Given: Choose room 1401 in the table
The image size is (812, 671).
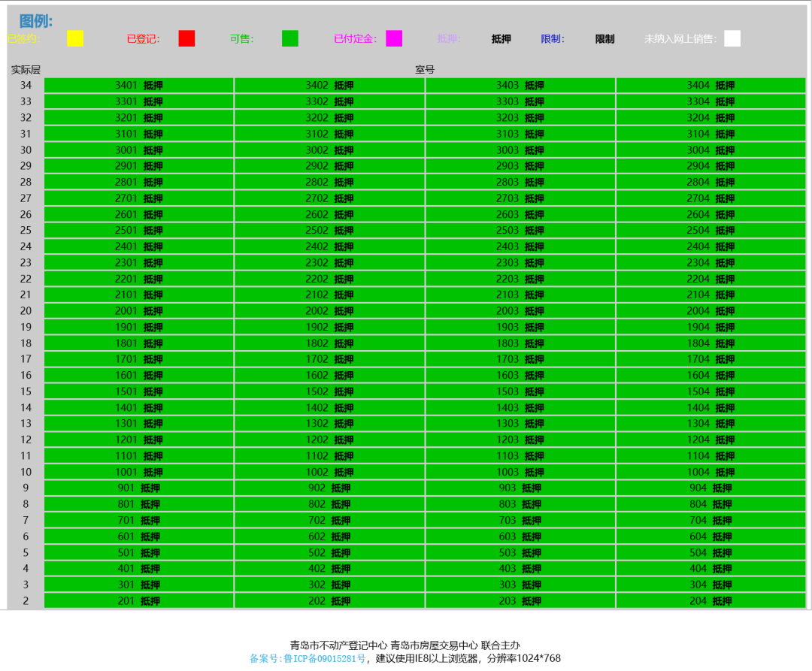Looking at the screenshot, I should (x=139, y=408).
